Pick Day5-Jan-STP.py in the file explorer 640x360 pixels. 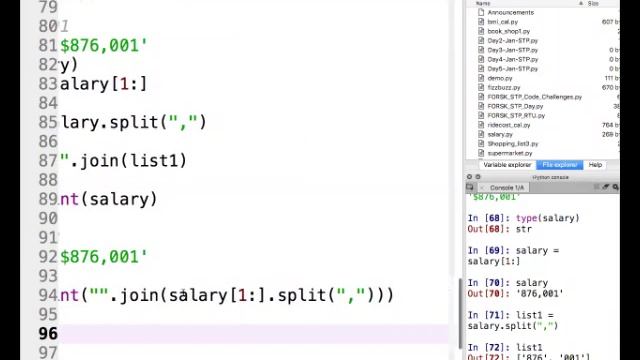point(513,69)
